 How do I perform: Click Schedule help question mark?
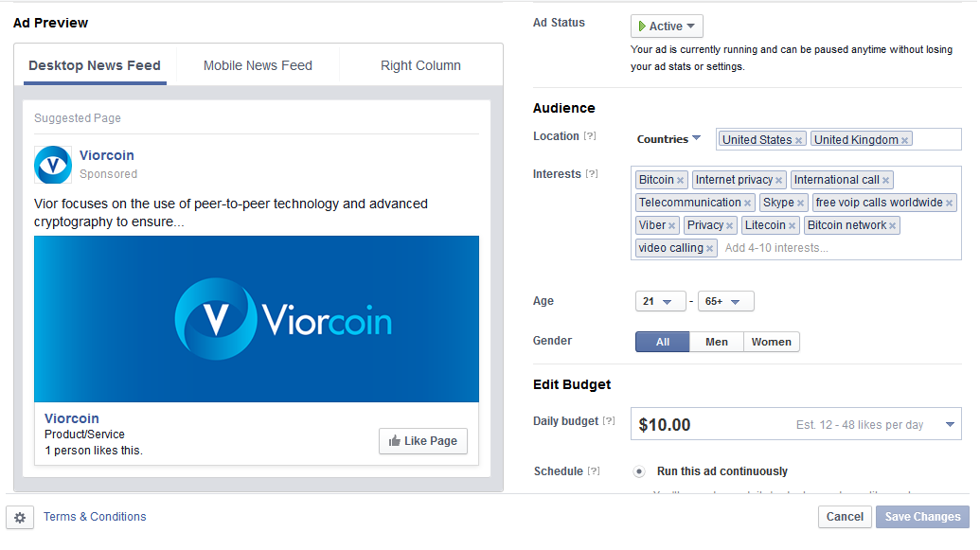point(594,471)
